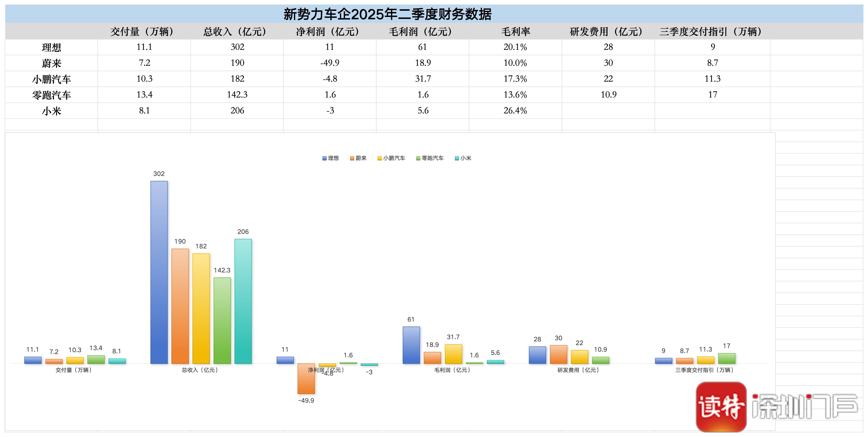Click table cell 142.3 in 零跑汽车 row
Screen dimensions: 868x437
click(237, 95)
